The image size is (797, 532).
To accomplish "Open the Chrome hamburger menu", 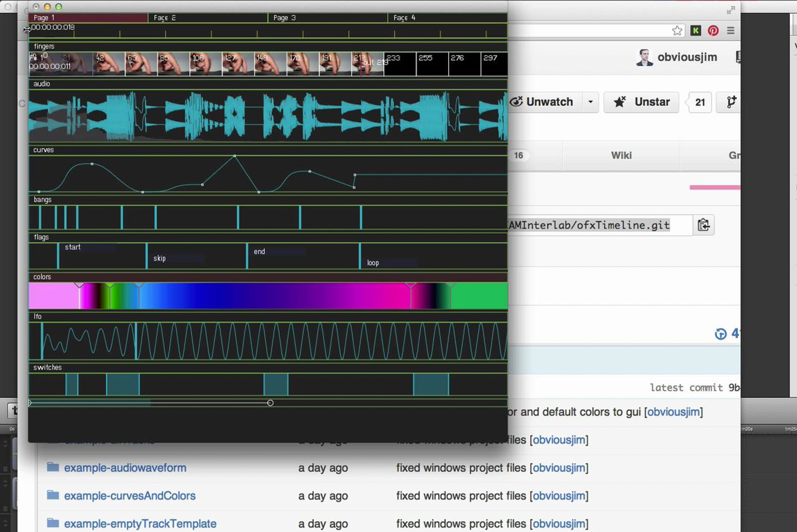I will [731, 31].
